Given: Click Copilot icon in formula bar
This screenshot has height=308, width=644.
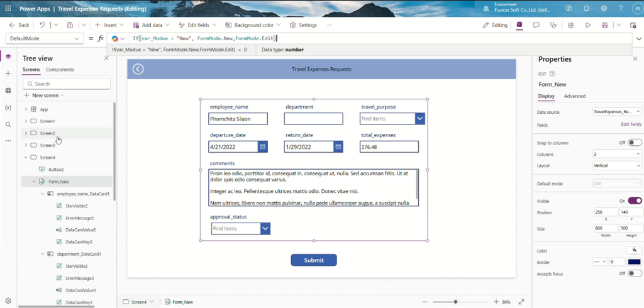Looking at the screenshot, I should 114,38.
